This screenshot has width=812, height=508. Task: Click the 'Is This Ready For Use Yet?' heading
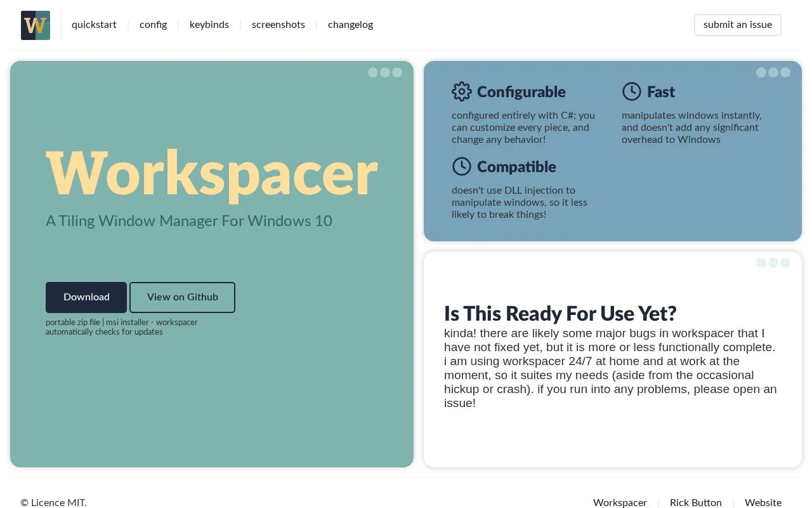pos(560,313)
